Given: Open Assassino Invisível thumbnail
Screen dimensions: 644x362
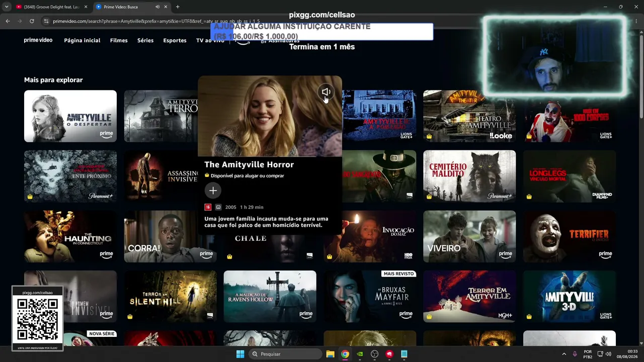Looking at the screenshot, I should [161, 176].
